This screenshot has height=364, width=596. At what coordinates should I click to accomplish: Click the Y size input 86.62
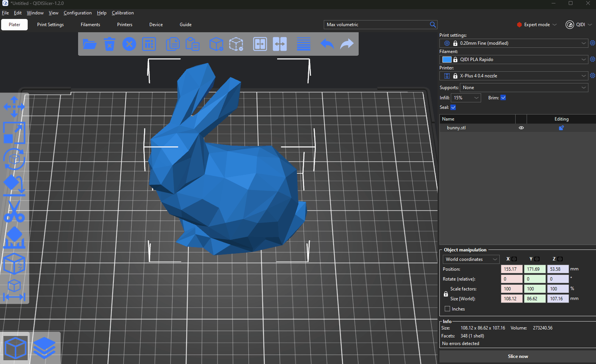535,299
